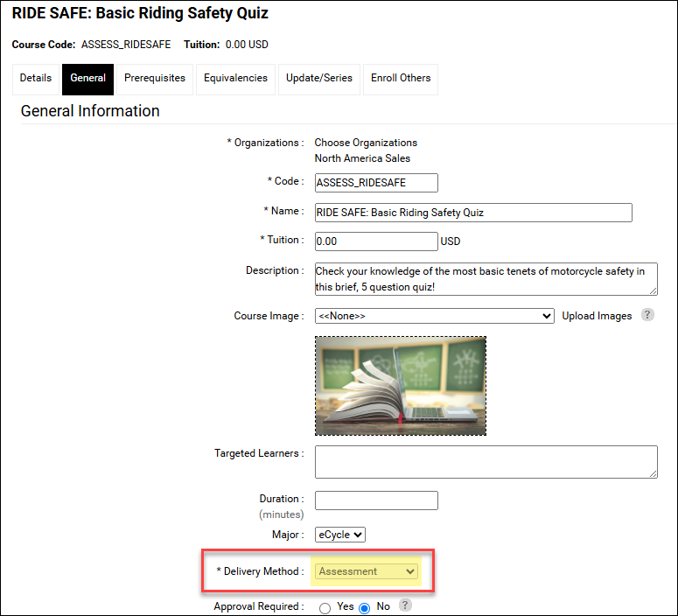Image resolution: width=678 pixels, height=616 pixels.
Task: Click the course image thumbnail preview
Action: pyautogui.click(x=401, y=386)
